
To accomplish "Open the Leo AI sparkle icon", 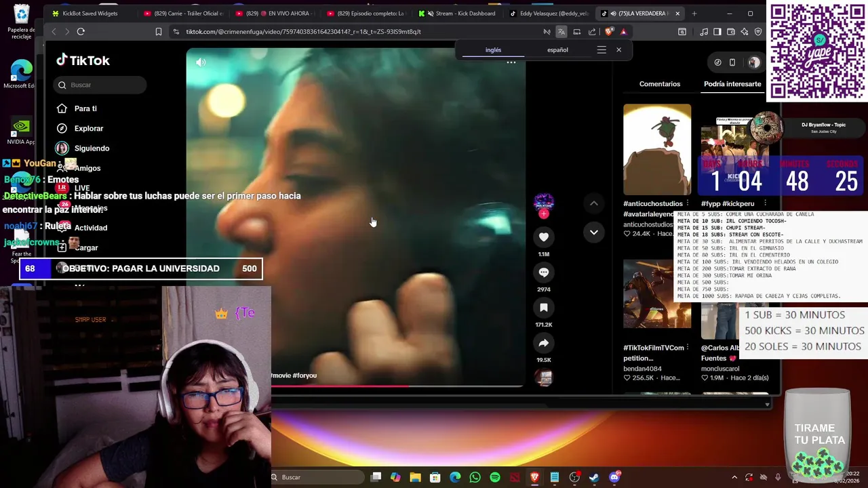I will 745,32.
